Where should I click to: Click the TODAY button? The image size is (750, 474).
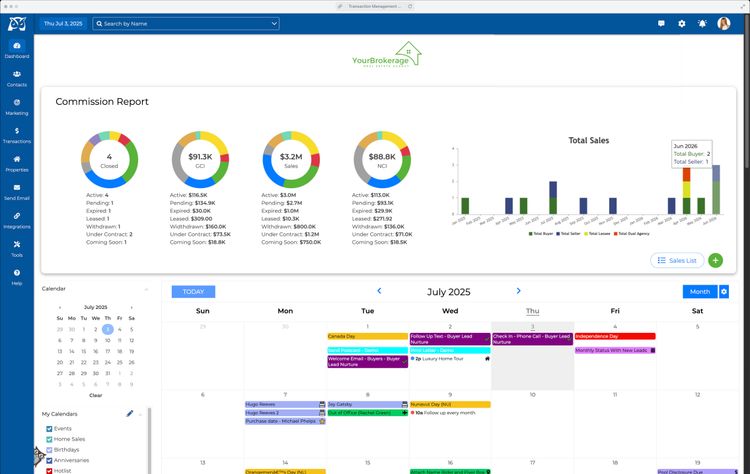pyautogui.click(x=193, y=291)
